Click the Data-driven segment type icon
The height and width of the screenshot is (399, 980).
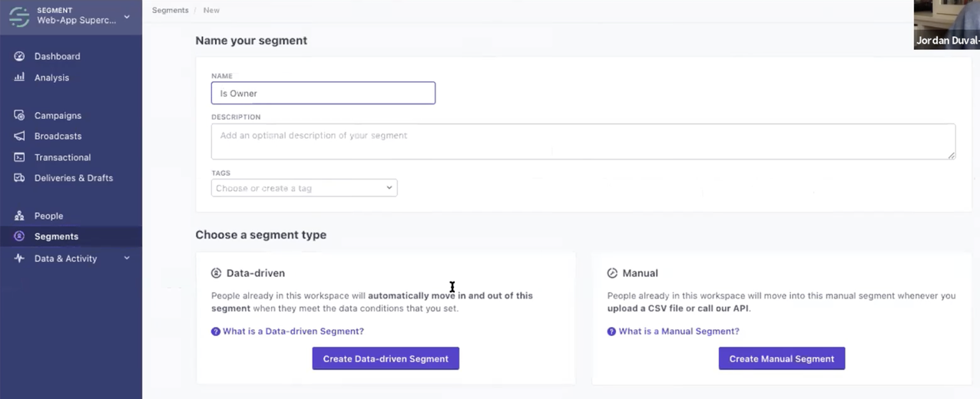pyautogui.click(x=216, y=273)
